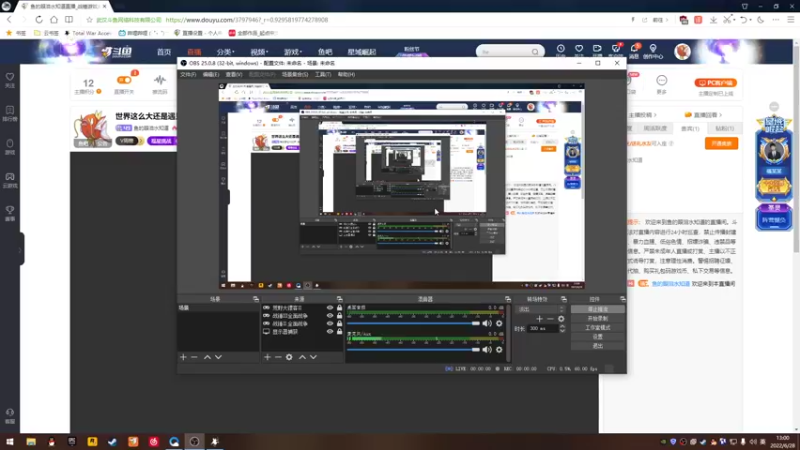800x450 pixels.
Task: Click the Exit button in OBS controls
Action: tap(597, 346)
